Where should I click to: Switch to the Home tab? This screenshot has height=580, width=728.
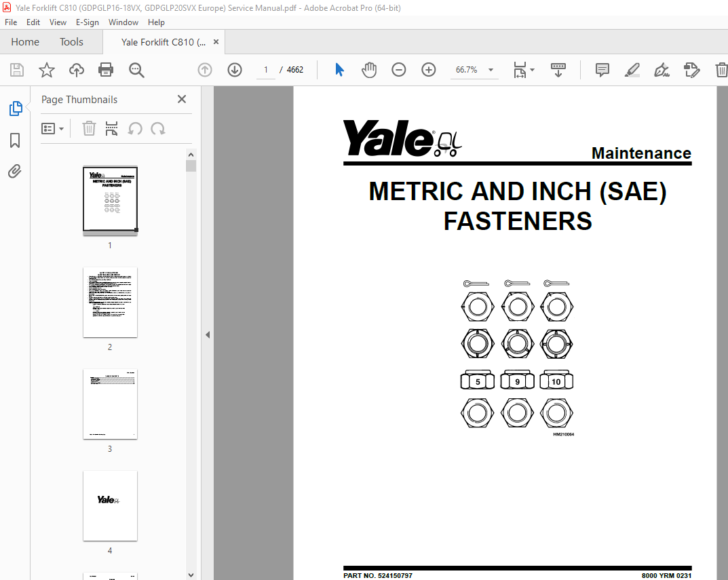25,42
